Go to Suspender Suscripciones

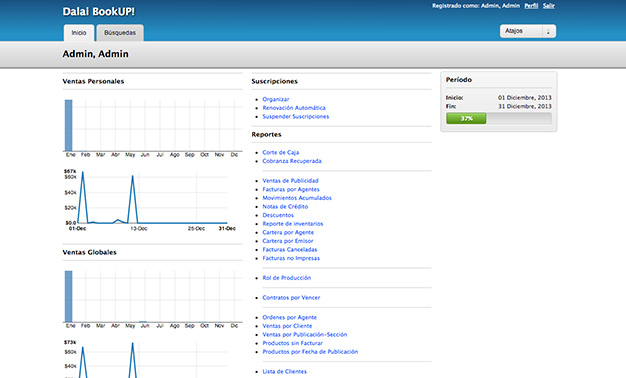pos(296,117)
